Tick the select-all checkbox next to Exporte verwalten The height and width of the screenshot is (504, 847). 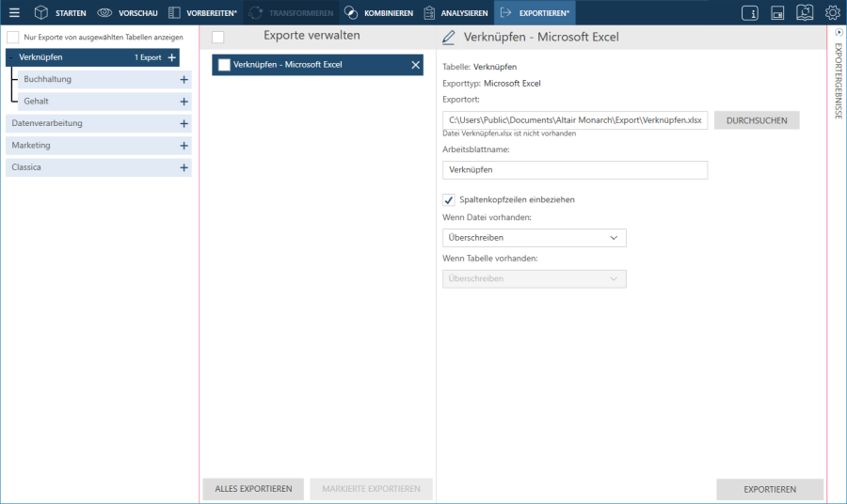217,37
